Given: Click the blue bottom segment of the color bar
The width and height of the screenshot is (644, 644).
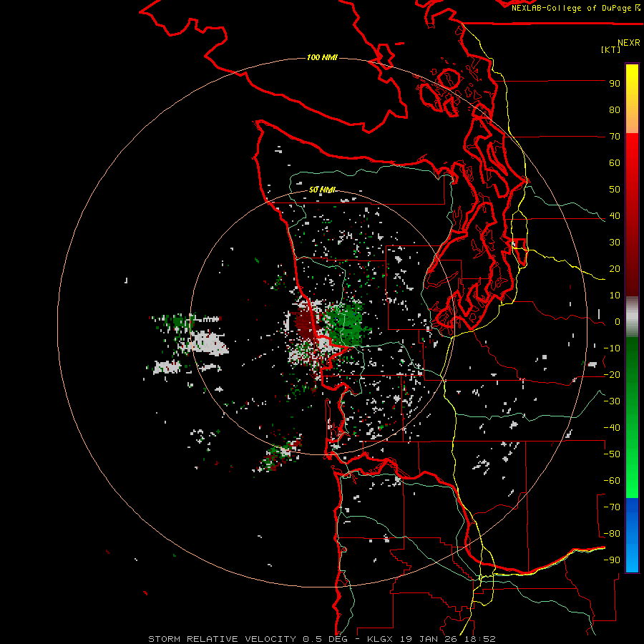Looking at the screenshot, I should (632, 535).
